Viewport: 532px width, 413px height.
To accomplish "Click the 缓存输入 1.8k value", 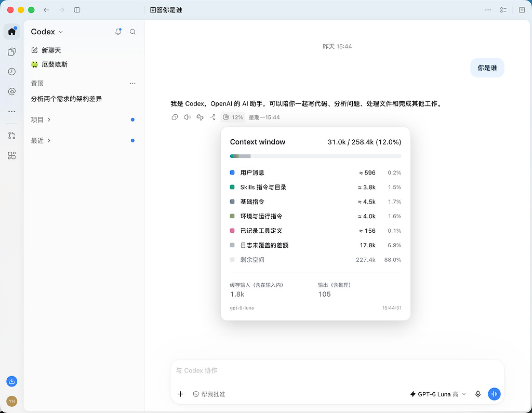I will click(x=237, y=294).
